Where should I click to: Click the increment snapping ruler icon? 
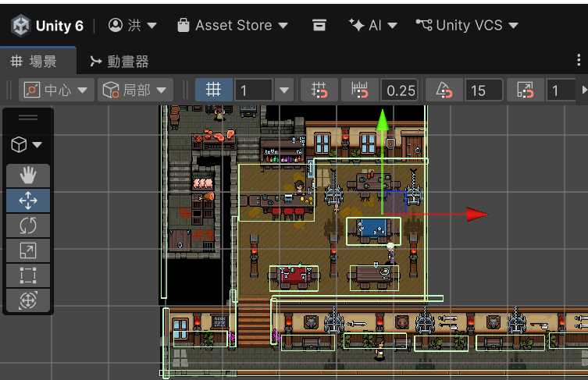359,91
